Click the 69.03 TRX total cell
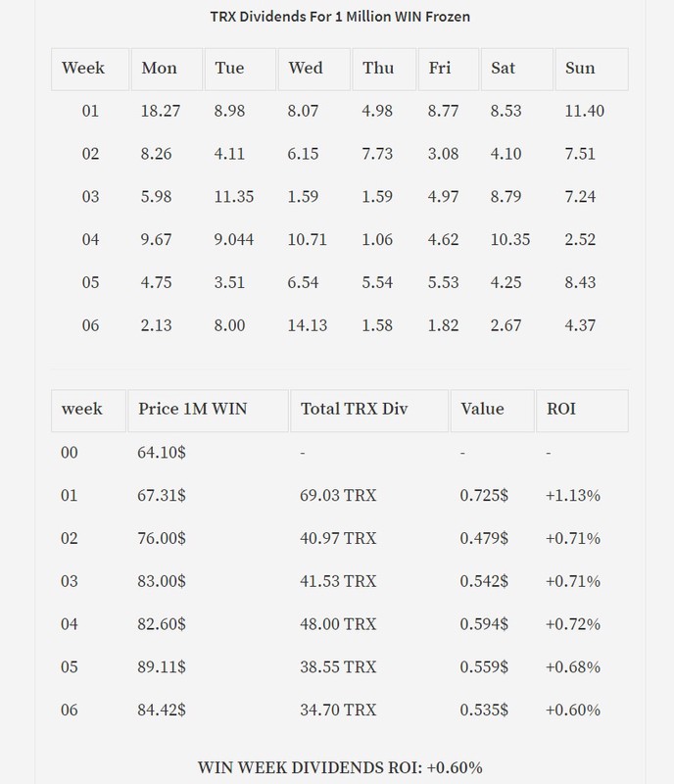Screen dimensions: 674x784 [338, 495]
